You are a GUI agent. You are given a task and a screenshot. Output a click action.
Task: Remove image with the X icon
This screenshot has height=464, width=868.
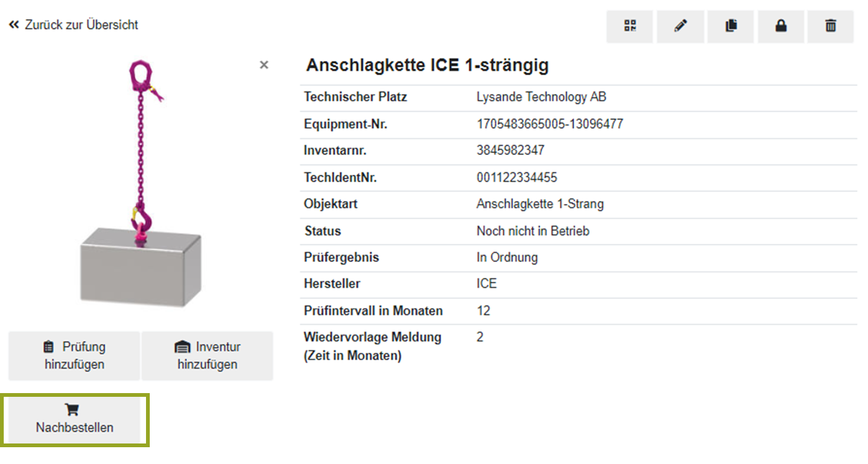[x=264, y=65]
